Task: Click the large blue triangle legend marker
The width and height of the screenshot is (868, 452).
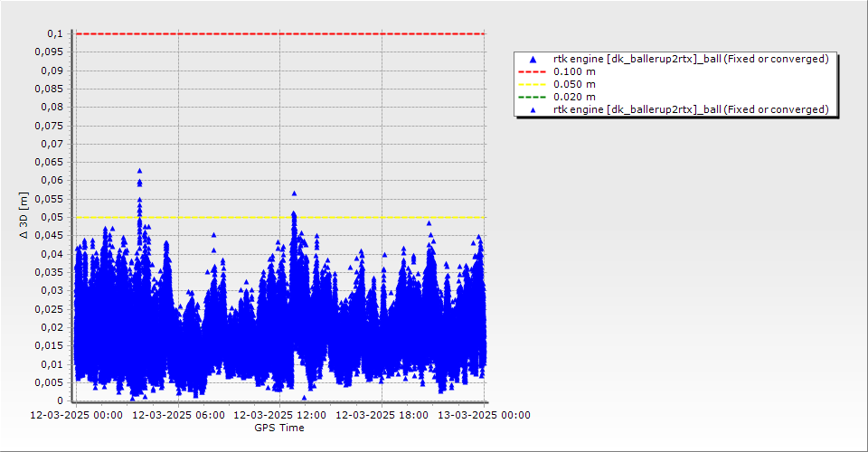Action: [x=533, y=59]
